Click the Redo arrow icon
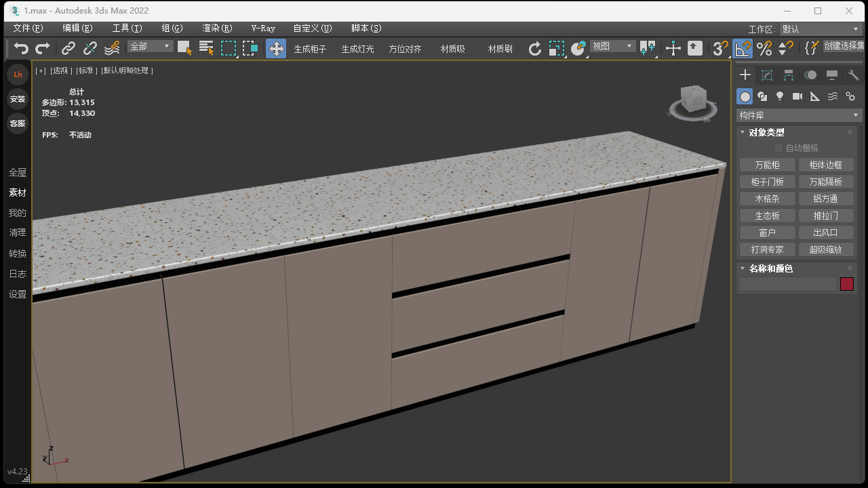 43,48
